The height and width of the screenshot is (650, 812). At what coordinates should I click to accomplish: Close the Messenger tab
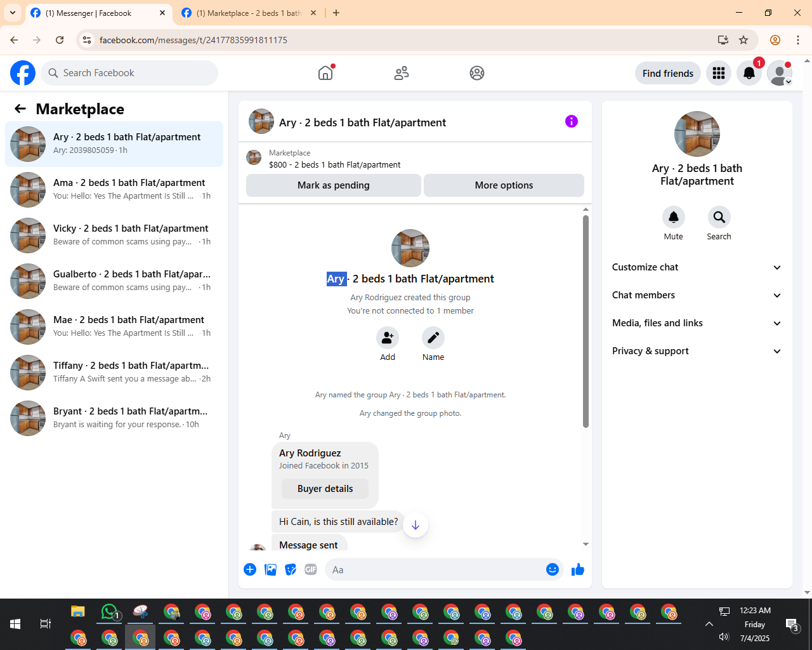tap(162, 13)
